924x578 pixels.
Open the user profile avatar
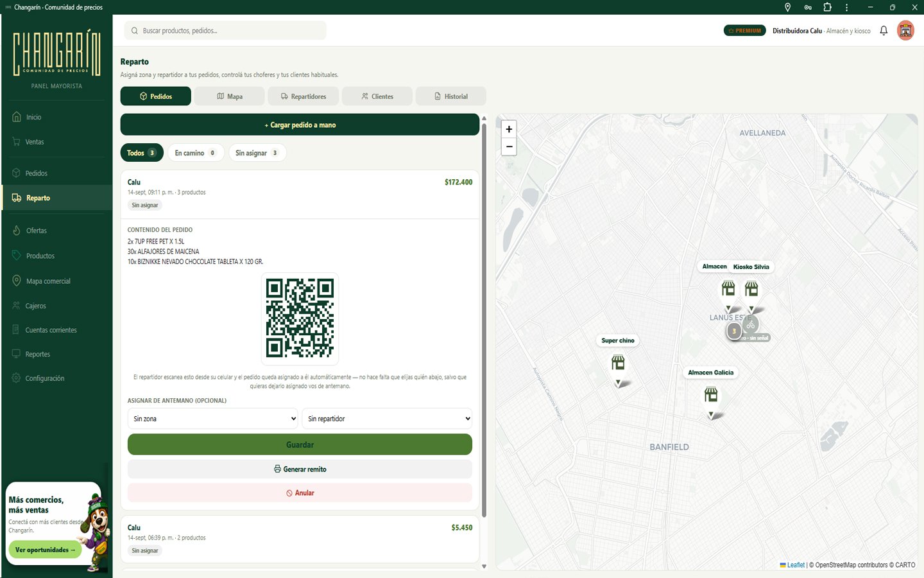[x=905, y=30]
